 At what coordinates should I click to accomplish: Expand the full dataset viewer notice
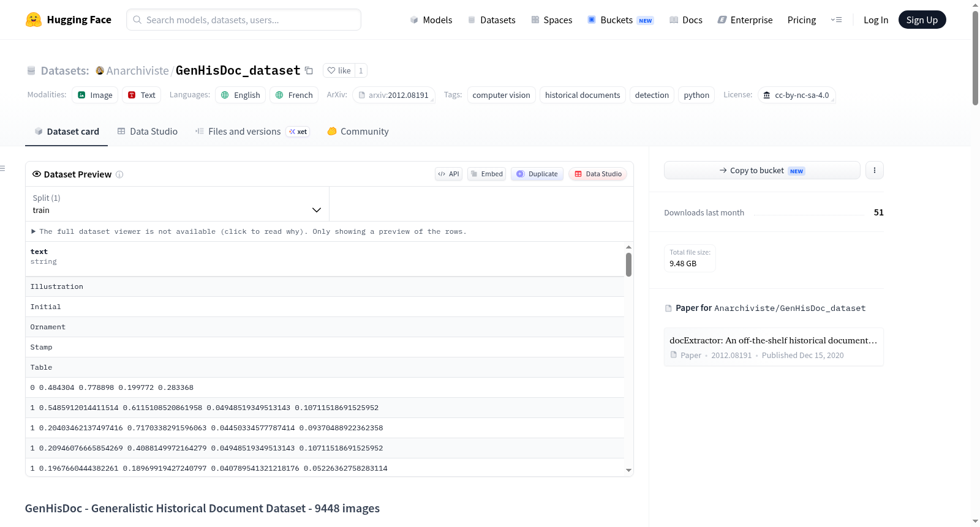pos(249,231)
